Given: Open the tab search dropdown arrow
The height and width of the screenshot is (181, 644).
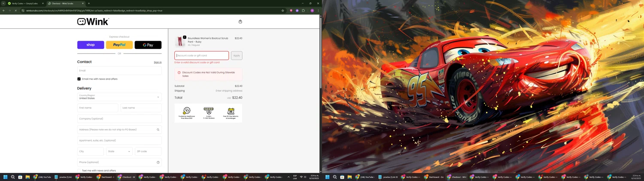Looking at the screenshot, I should pyautogui.click(x=3, y=3).
